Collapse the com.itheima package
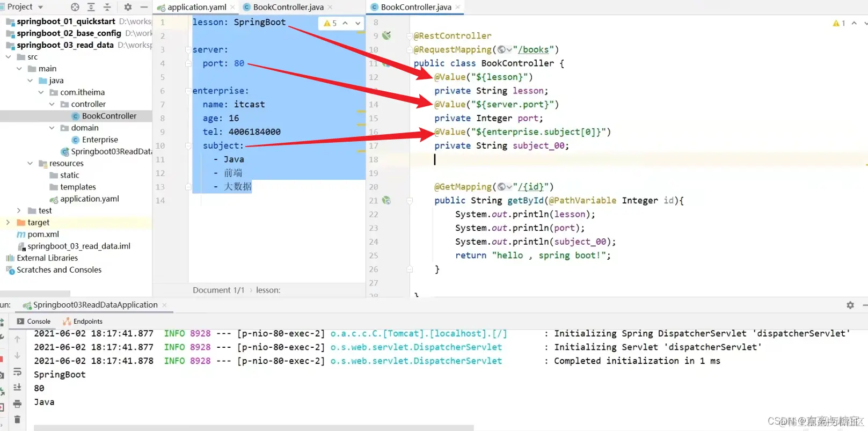The width and height of the screenshot is (868, 431). pyautogui.click(x=41, y=92)
